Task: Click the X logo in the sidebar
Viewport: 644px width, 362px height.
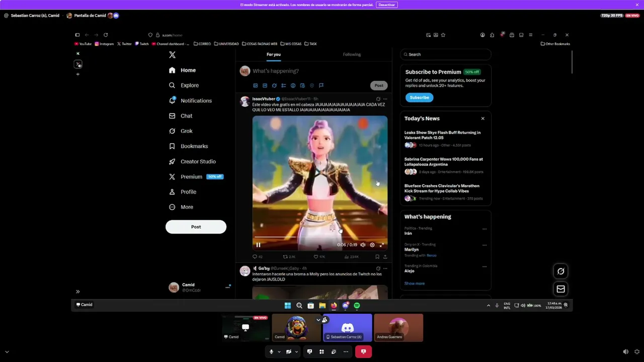Action: point(172,55)
